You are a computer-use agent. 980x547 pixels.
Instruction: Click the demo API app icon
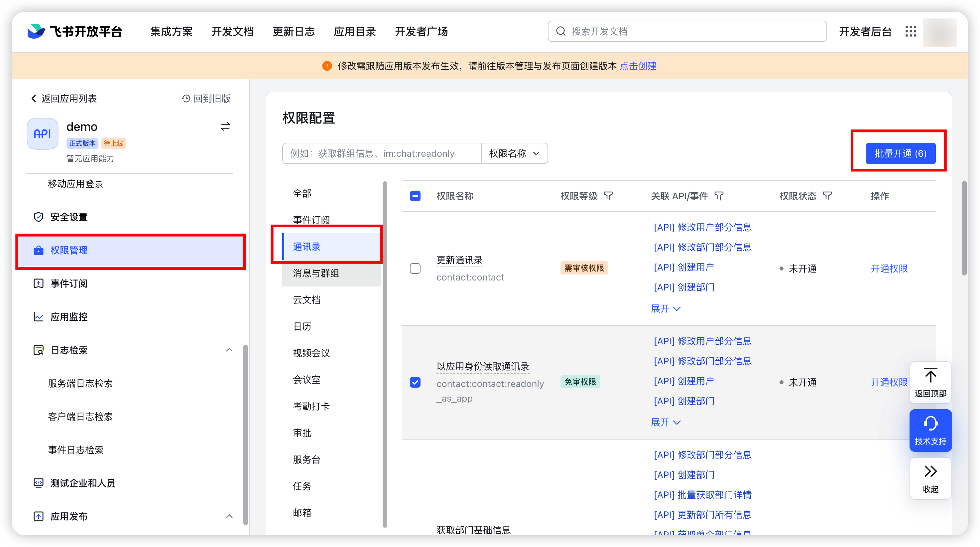point(43,134)
